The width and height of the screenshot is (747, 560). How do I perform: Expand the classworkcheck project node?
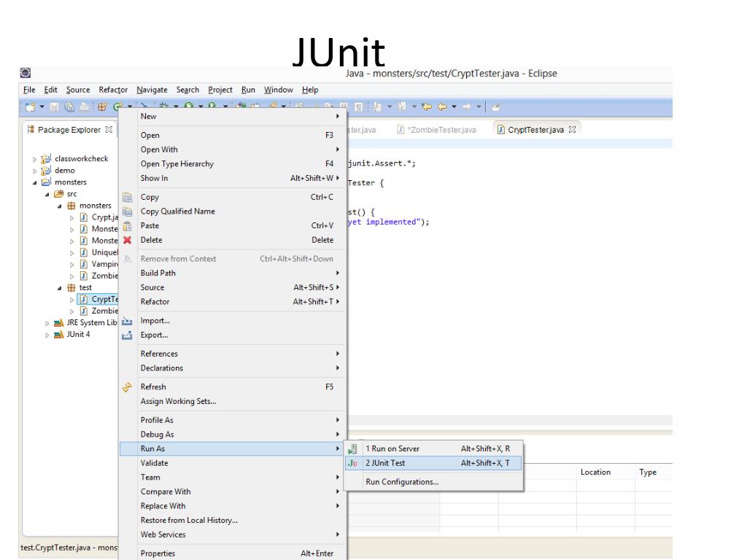34,159
